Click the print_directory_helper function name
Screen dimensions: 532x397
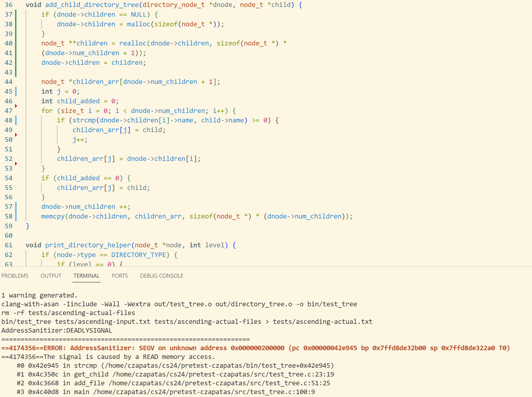tap(88, 245)
